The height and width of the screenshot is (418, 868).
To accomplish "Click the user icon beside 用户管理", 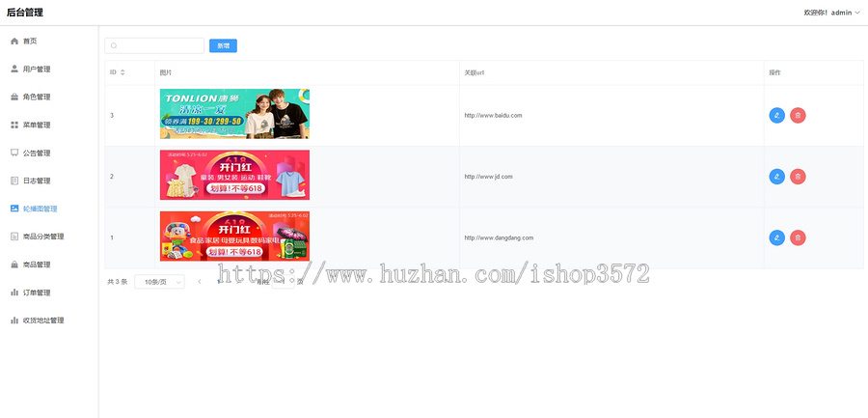I will pyautogui.click(x=14, y=69).
